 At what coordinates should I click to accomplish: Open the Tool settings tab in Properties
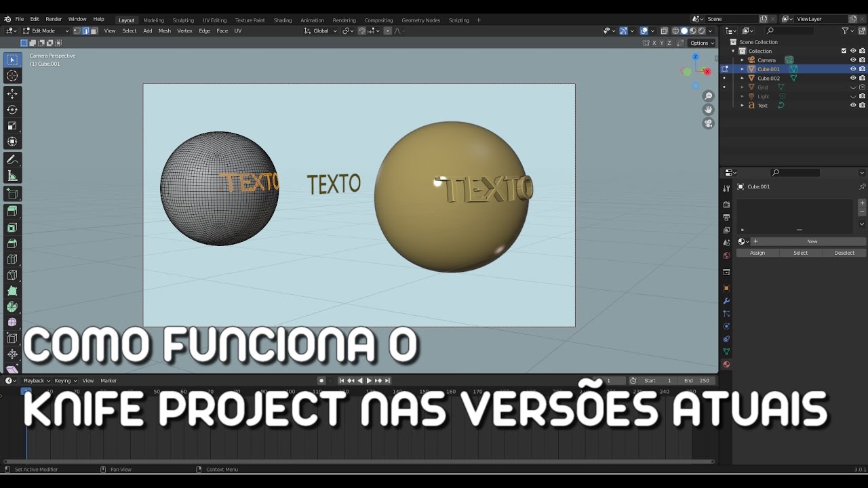click(x=726, y=188)
